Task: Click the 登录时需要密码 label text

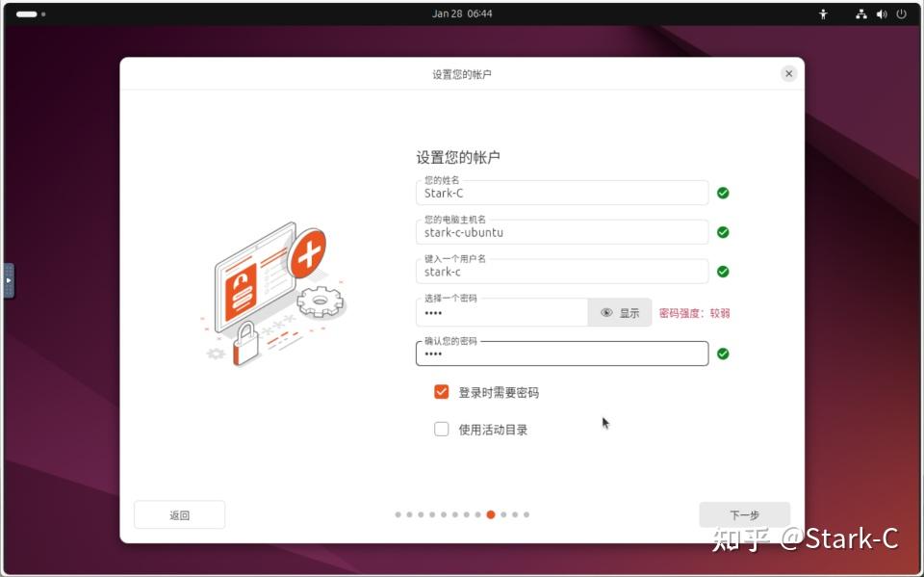Action: coord(499,393)
